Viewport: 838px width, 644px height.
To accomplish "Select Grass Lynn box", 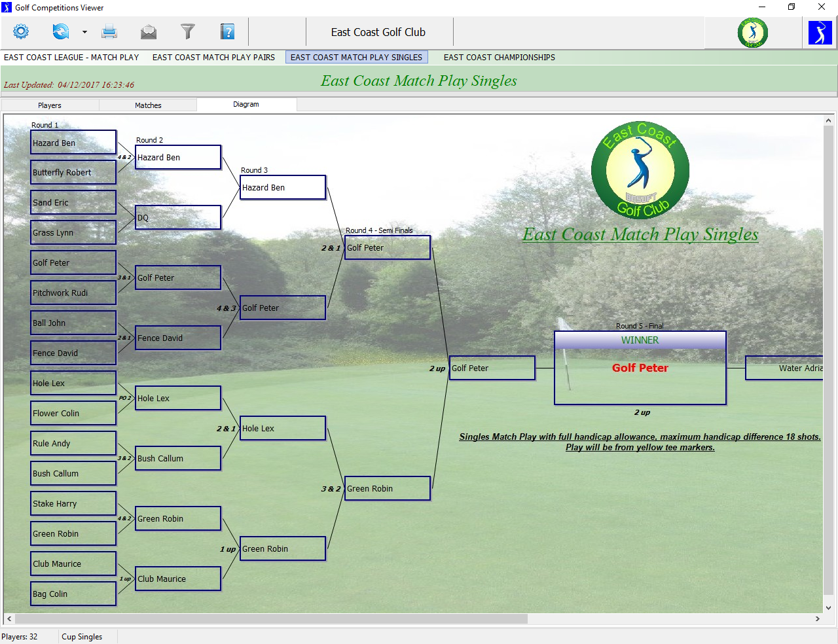I will click(73, 232).
